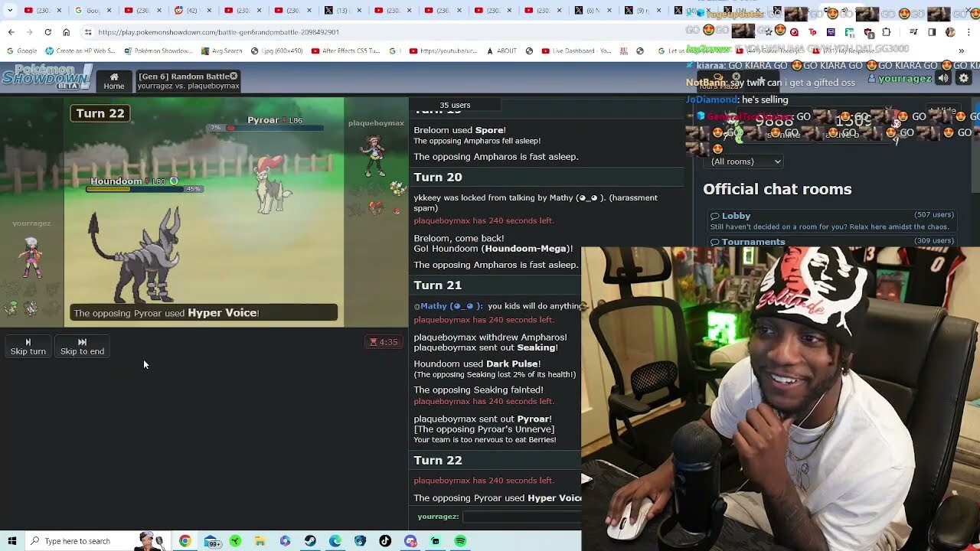Open Chrome extensions puzzle icon

pyautogui.click(x=887, y=32)
